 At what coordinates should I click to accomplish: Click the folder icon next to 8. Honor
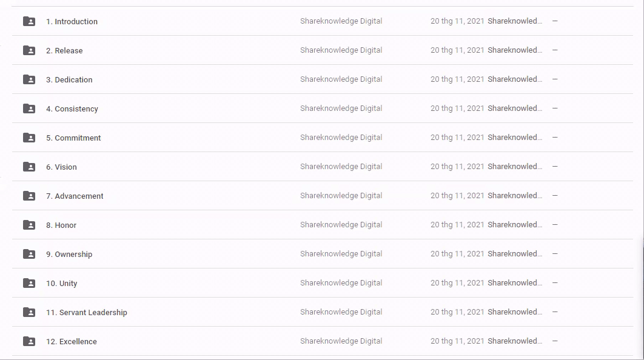click(29, 225)
